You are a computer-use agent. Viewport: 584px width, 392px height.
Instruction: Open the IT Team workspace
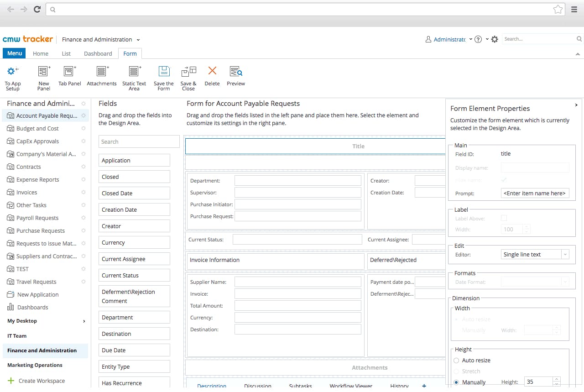pos(17,336)
